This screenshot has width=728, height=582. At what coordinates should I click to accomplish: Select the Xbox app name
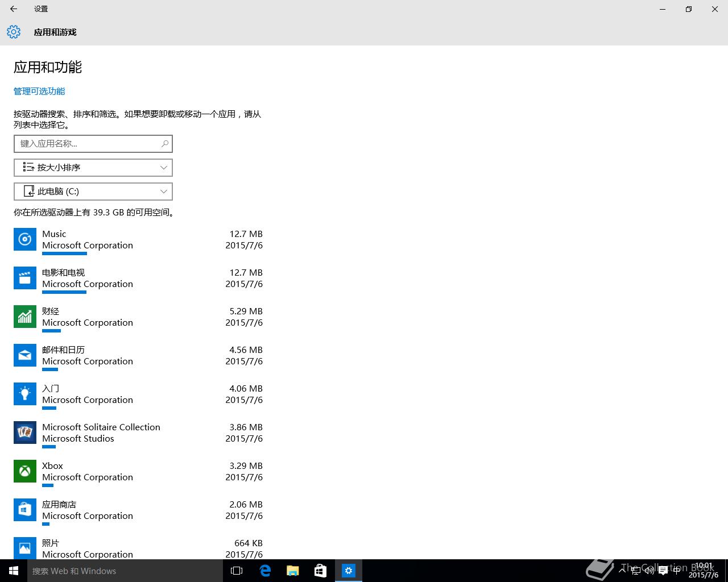point(52,465)
